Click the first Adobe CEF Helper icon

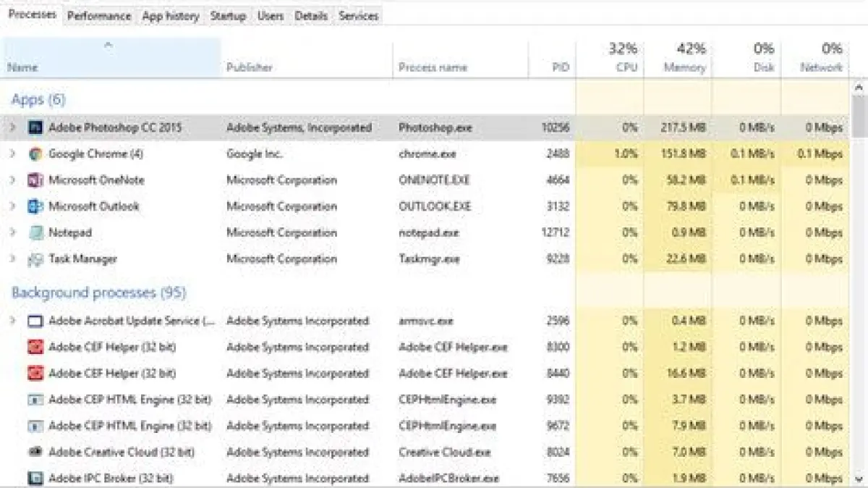click(x=35, y=348)
